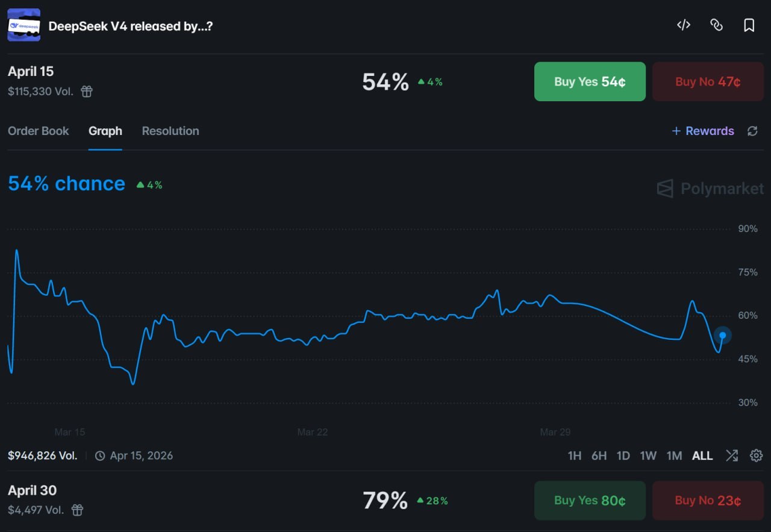This screenshot has height=532, width=771.
Task: Open chart settings gear
Action: coord(757,455)
